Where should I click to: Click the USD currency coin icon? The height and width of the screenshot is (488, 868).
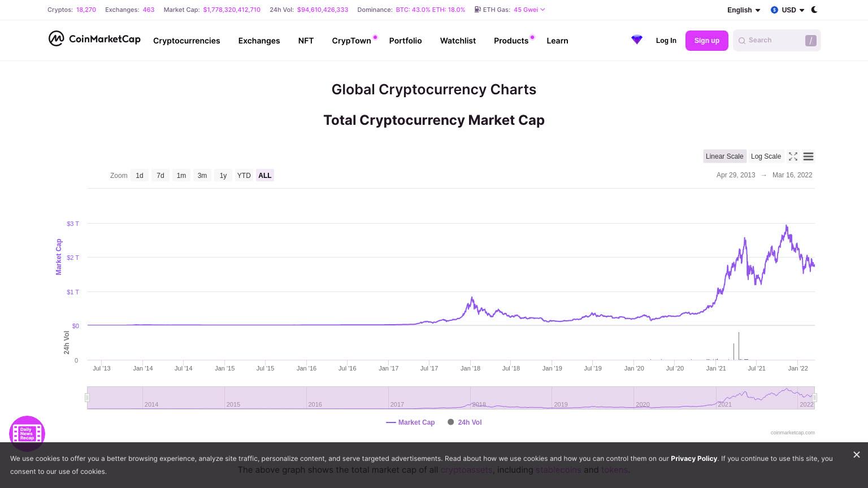pos(774,10)
